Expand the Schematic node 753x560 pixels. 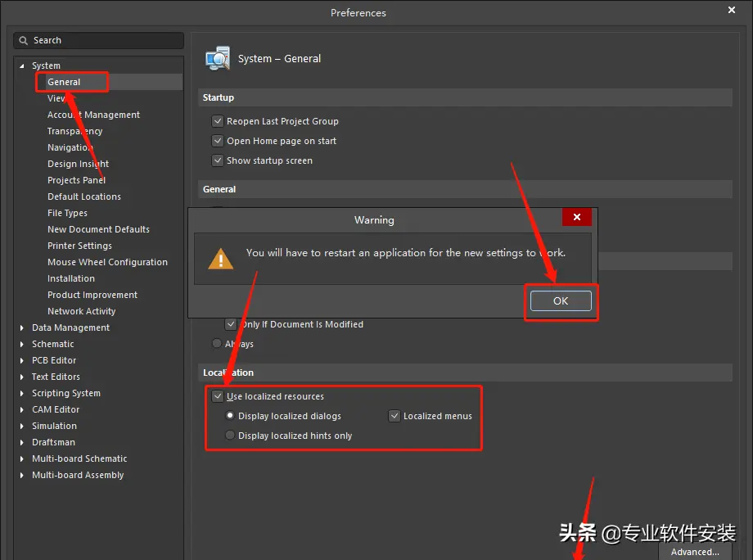pyautogui.click(x=21, y=344)
